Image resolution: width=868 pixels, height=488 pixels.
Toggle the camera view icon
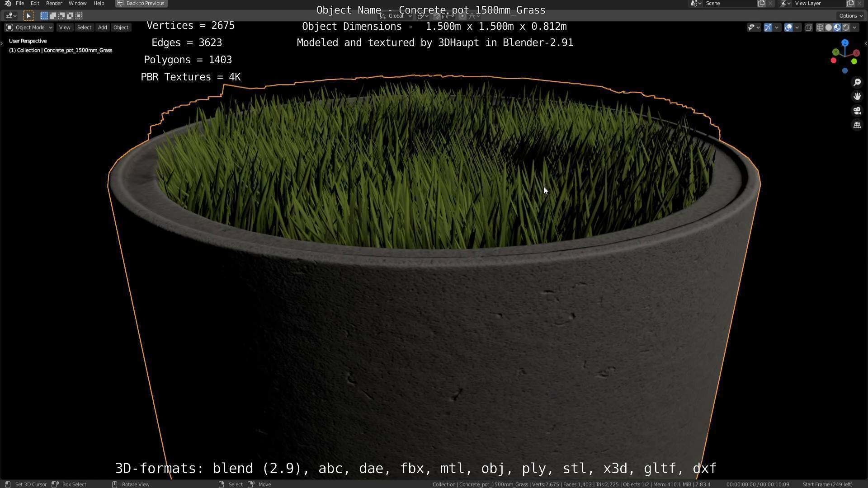pyautogui.click(x=857, y=111)
